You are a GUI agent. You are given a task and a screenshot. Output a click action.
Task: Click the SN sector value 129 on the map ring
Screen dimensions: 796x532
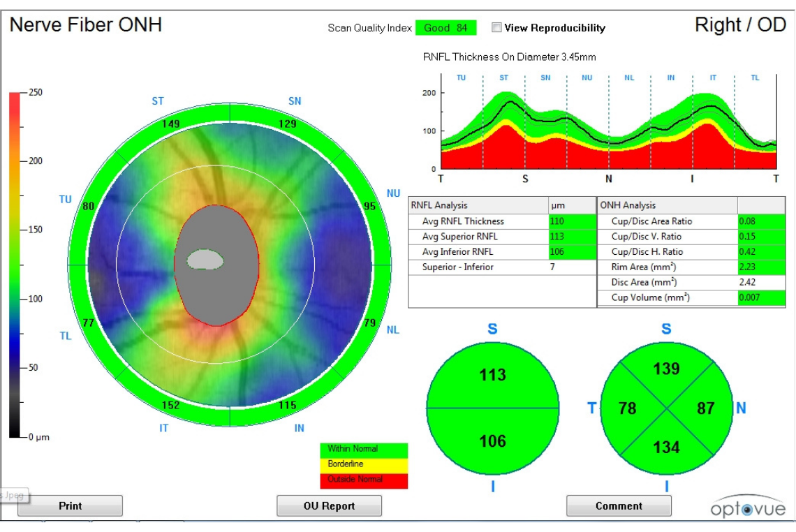coord(288,124)
